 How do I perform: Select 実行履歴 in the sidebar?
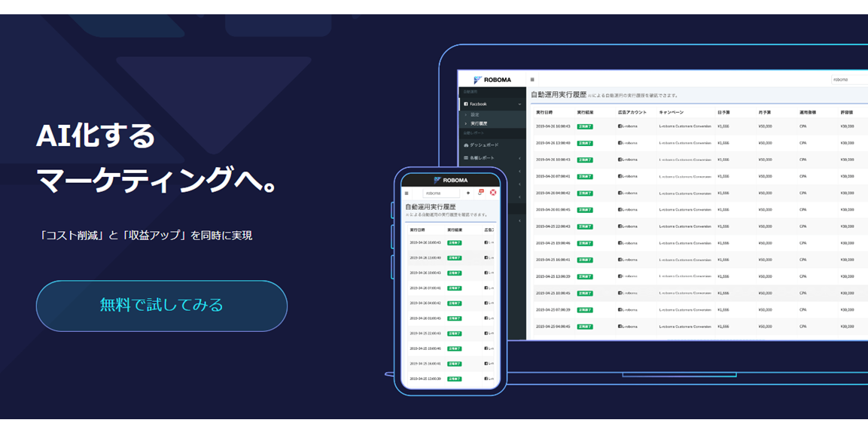479,123
